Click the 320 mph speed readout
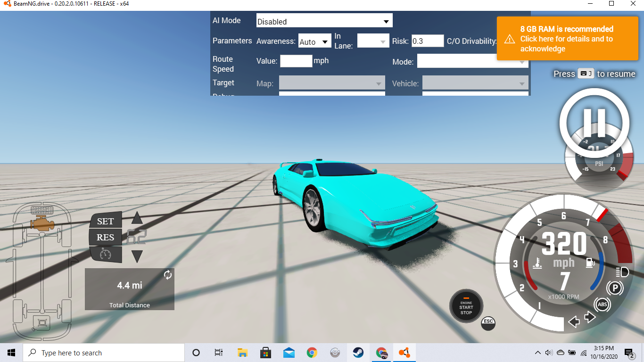The width and height of the screenshot is (644, 362). 564,243
